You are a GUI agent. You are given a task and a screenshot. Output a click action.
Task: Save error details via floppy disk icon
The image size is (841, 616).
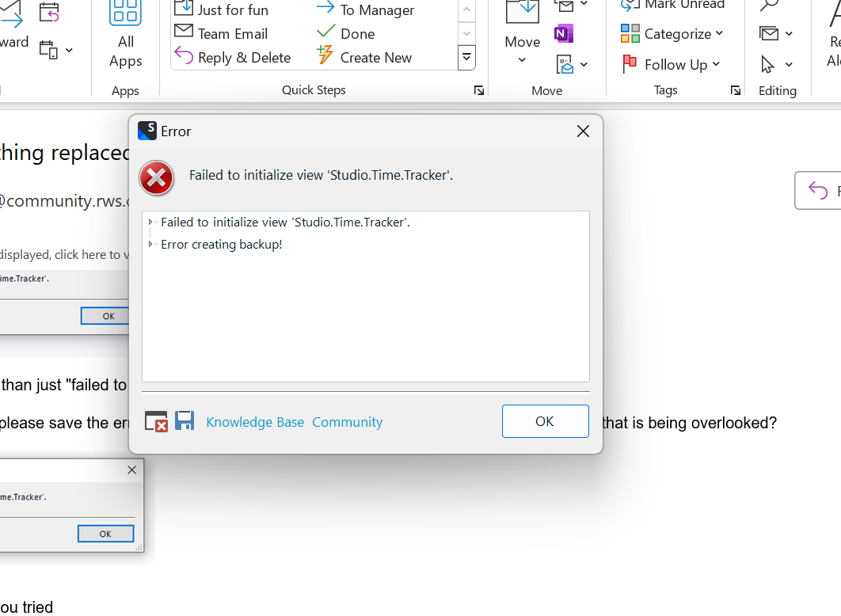[185, 421]
